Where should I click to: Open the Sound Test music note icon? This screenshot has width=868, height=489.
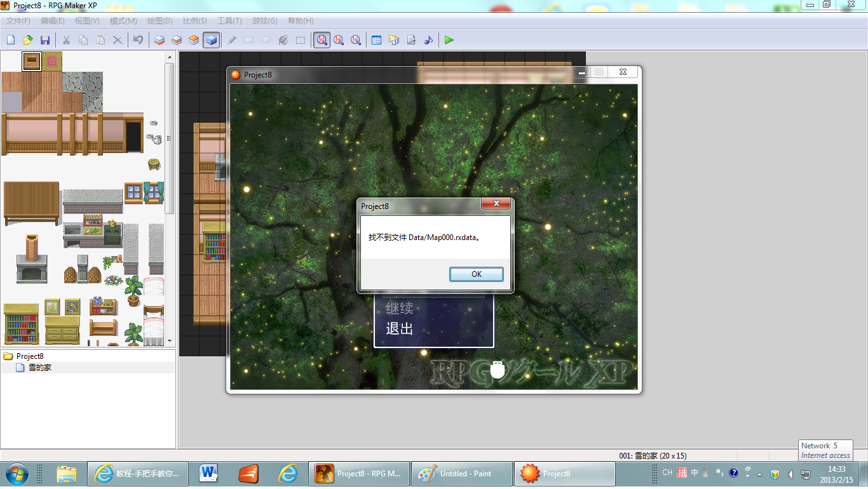point(428,40)
